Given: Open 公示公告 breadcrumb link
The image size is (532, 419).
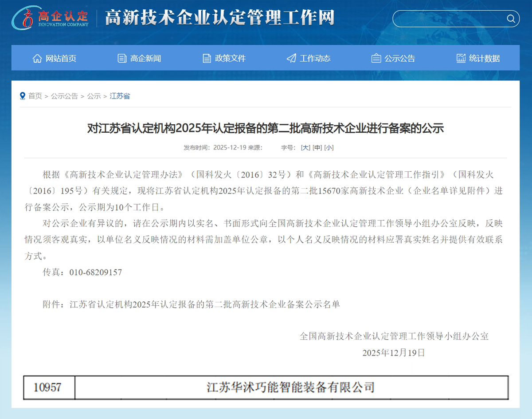Looking at the screenshot, I should tap(64, 96).
